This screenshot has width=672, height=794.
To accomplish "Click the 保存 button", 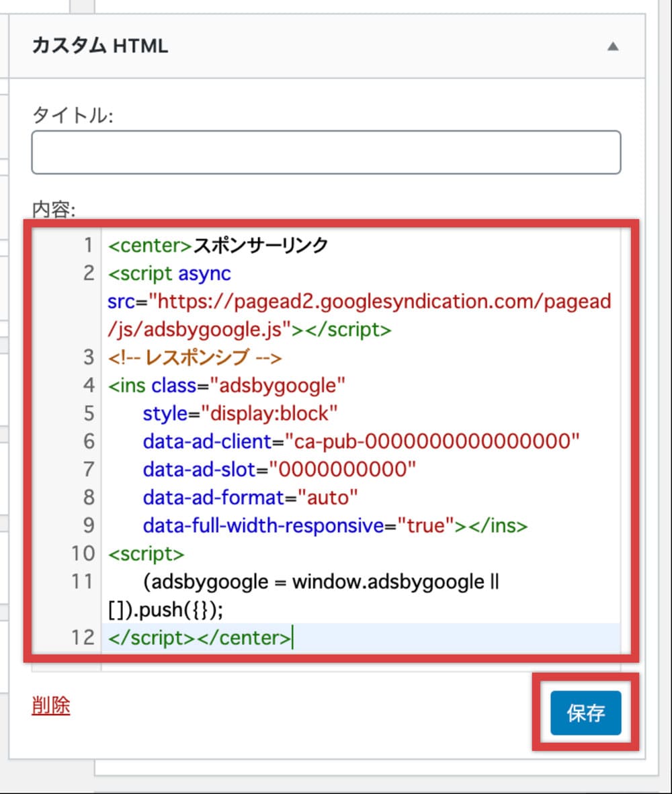I will 585,713.
